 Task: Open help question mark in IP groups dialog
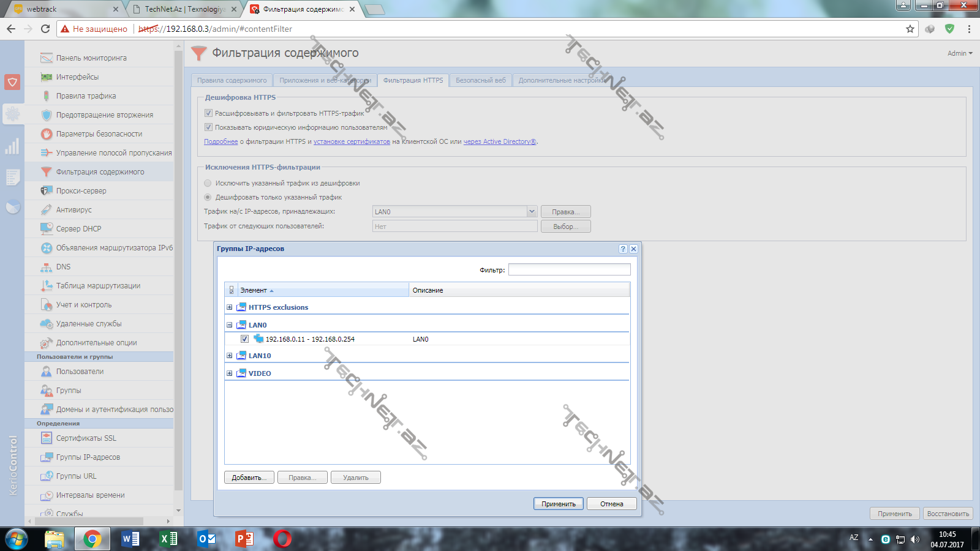point(623,249)
